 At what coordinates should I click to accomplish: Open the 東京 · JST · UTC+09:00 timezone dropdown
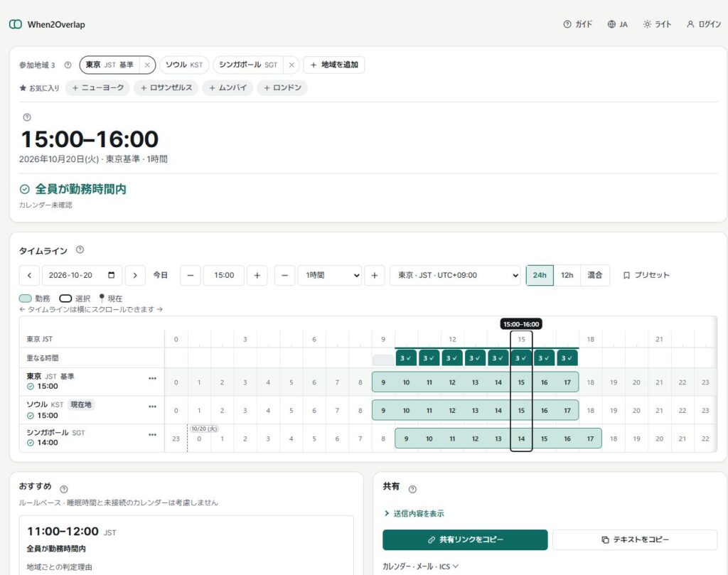[x=455, y=275]
